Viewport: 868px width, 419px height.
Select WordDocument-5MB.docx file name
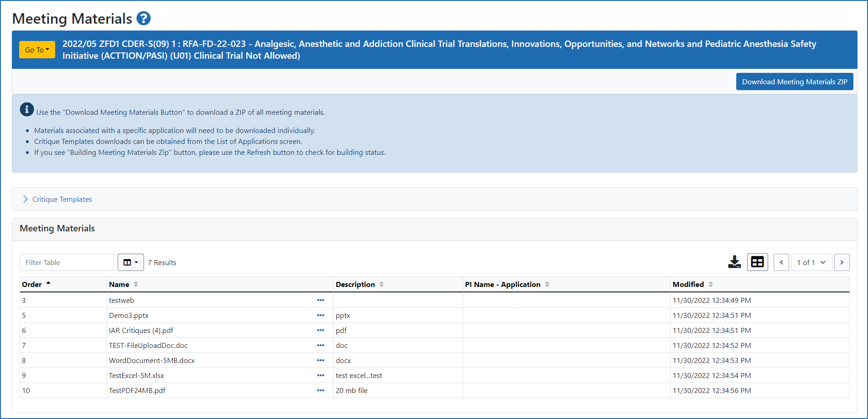(152, 360)
